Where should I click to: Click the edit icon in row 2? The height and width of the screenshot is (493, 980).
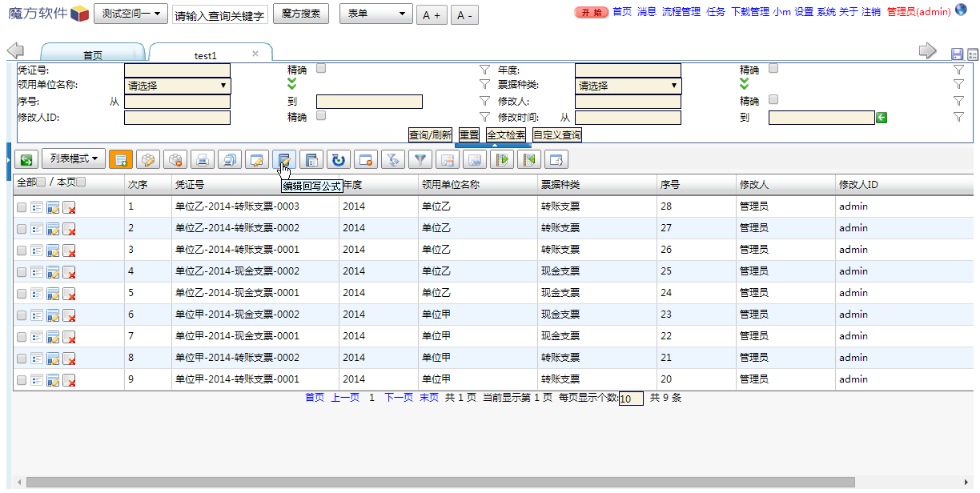(53, 229)
